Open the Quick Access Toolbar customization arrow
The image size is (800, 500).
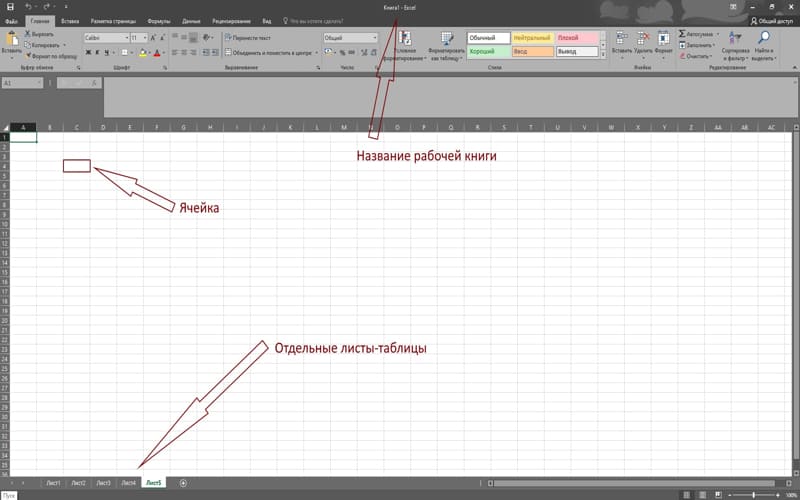66,7
